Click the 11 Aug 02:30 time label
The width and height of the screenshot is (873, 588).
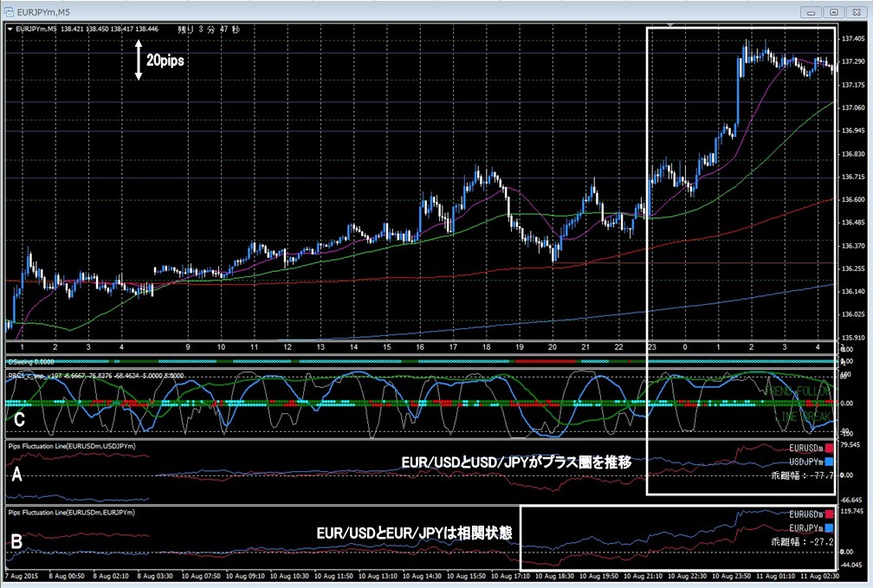(819, 576)
